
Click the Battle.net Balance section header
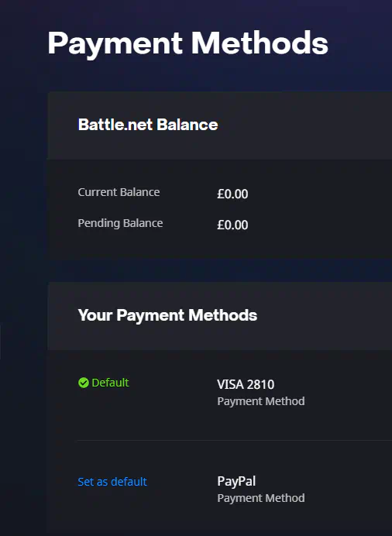point(148,125)
